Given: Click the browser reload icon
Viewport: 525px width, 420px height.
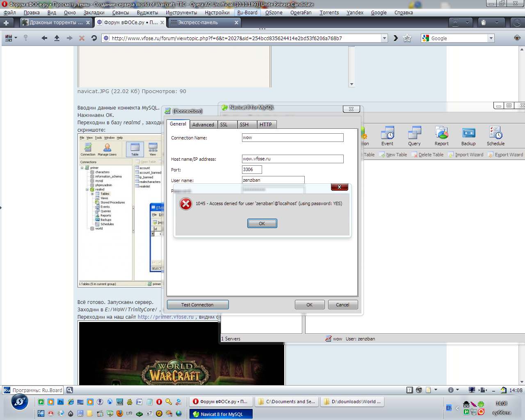Looking at the screenshot, I should (94, 38).
